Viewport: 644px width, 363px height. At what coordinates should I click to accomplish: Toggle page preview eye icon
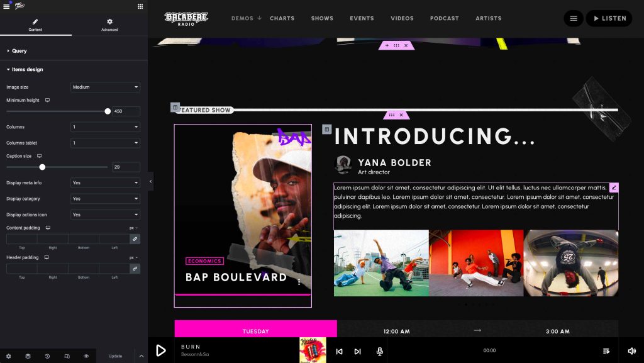tap(86, 356)
